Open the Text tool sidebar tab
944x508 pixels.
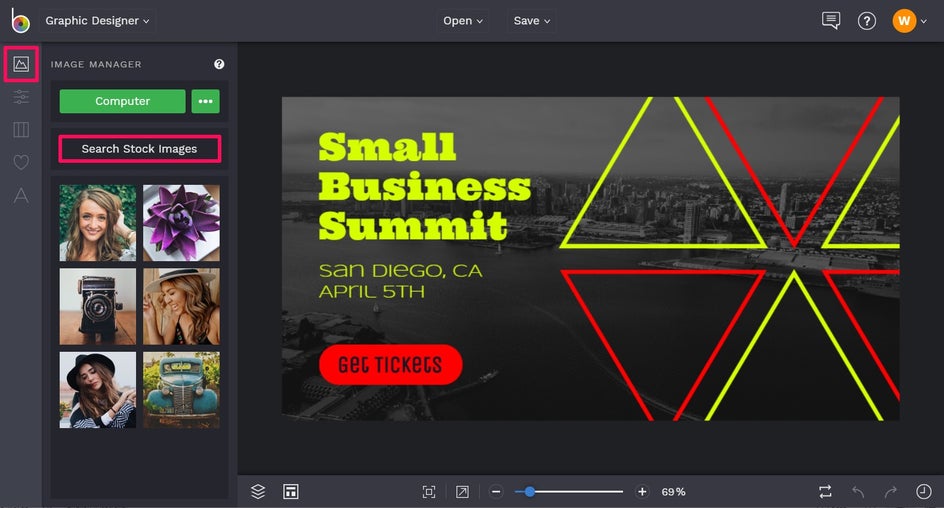[x=21, y=195]
